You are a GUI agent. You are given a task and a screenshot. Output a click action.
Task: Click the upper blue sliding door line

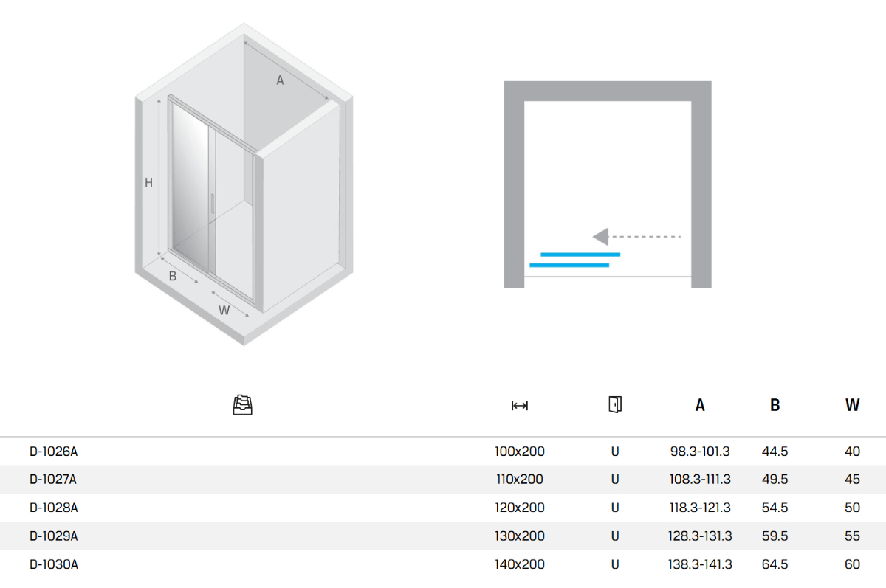[x=580, y=255]
